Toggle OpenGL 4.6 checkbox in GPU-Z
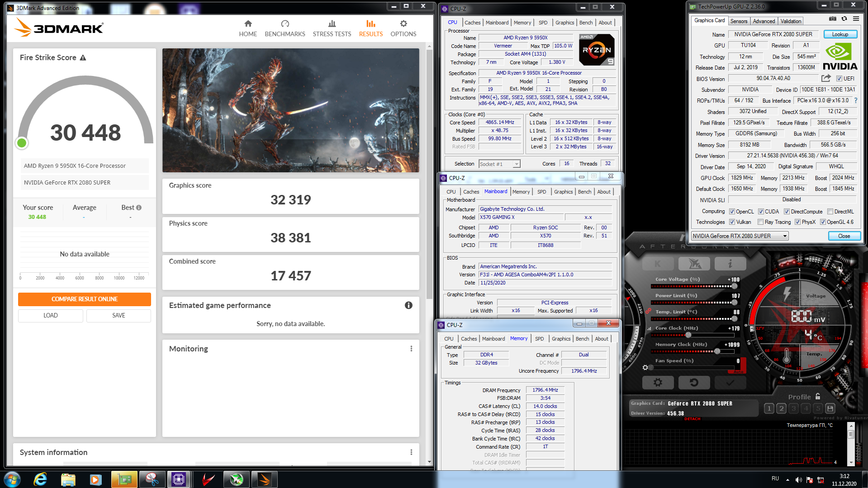Image resolution: width=868 pixels, height=488 pixels. (823, 222)
